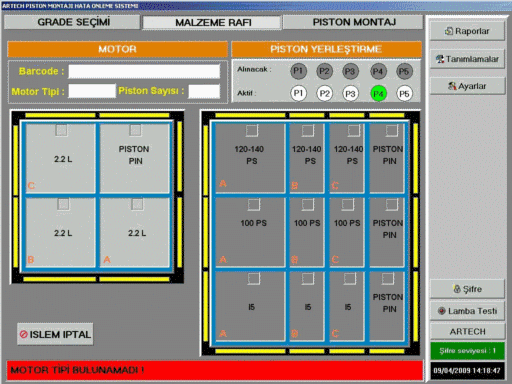Toggle checkbox in motor rack 2.2 L bin C
Viewport: 512px width, 384px height.
click(61, 130)
